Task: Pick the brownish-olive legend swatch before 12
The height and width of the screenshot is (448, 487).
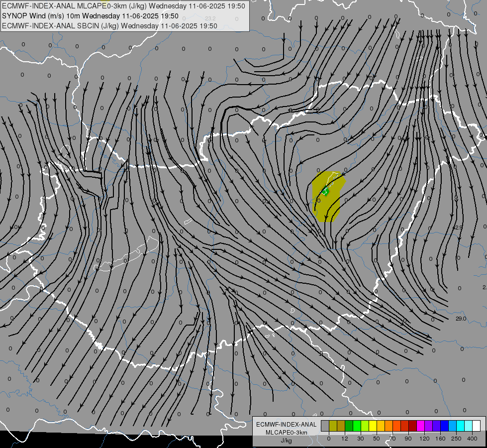Action: [341, 426]
